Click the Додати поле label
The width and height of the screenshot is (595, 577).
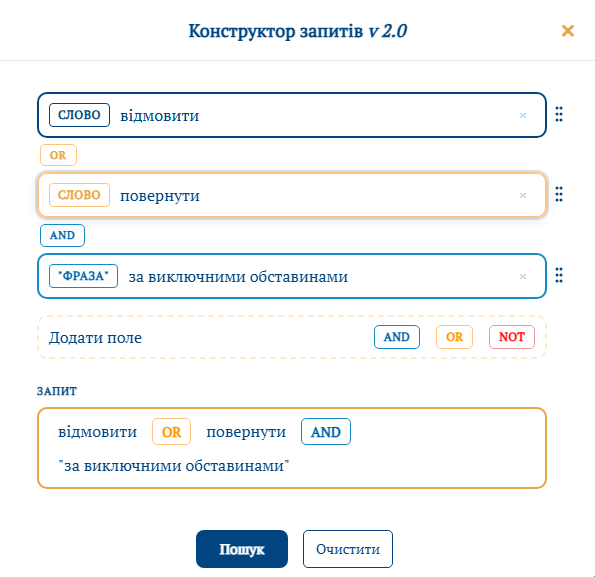(95, 338)
